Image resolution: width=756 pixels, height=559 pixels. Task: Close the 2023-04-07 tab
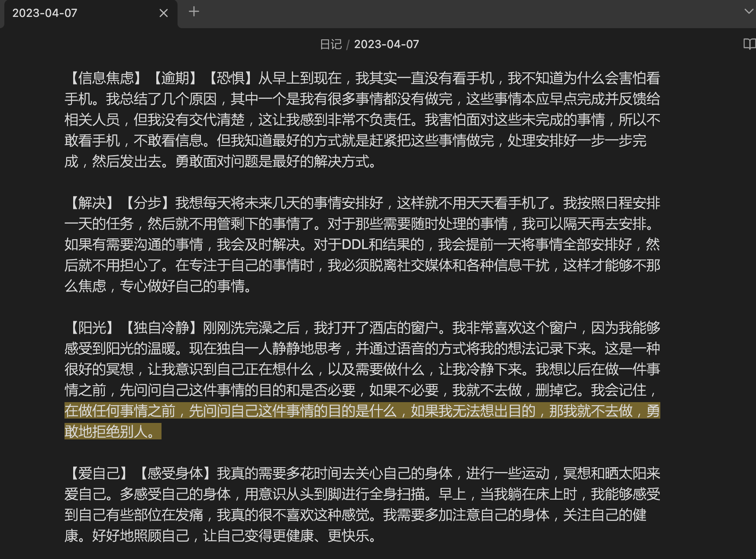tap(164, 13)
